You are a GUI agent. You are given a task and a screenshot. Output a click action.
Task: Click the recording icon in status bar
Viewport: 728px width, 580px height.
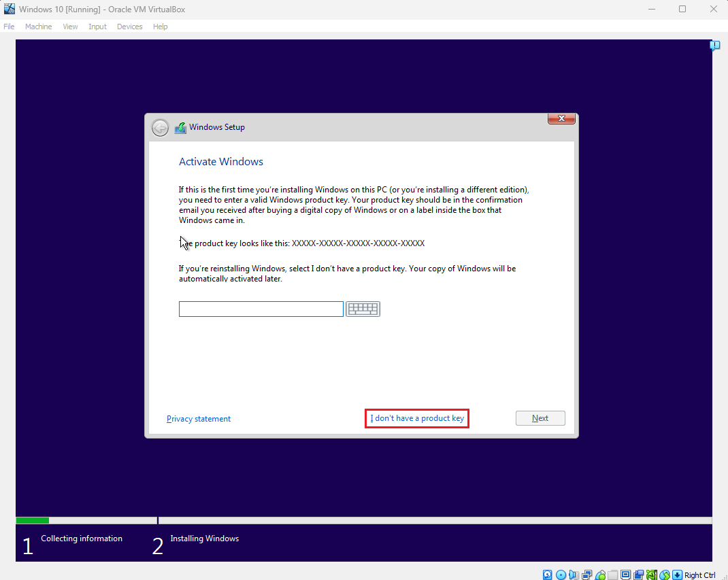tap(639, 575)
